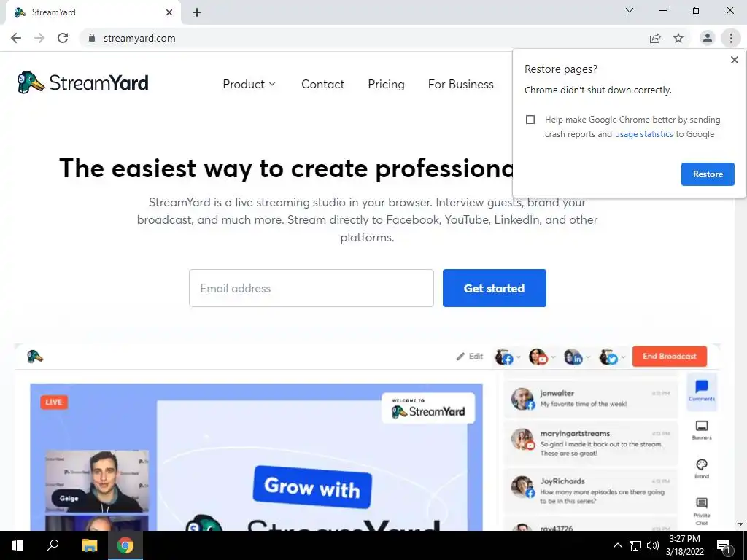Click jonwalter's comment
Viewport: 747px width, 560px height.
tap(591, 399)
